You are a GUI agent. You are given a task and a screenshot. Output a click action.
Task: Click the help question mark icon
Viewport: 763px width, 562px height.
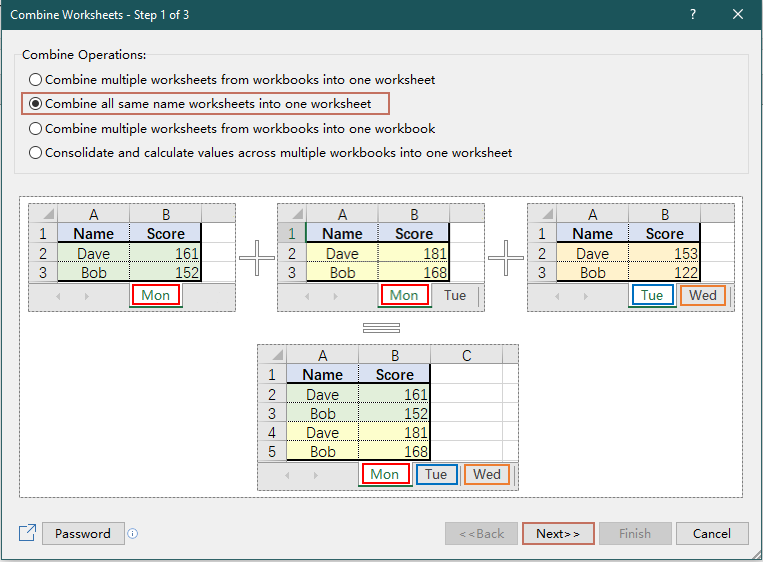pos(692,14)
